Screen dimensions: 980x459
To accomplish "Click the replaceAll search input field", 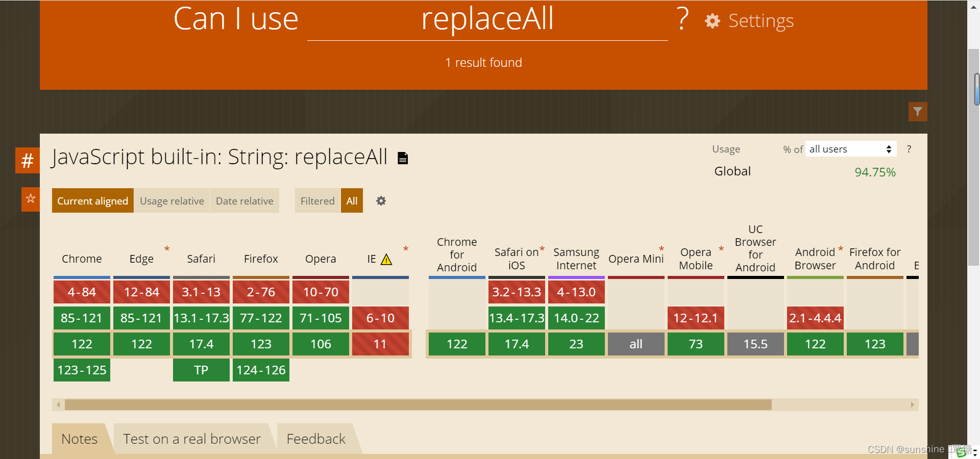I will pyautogui.click(x=487, y=20).
